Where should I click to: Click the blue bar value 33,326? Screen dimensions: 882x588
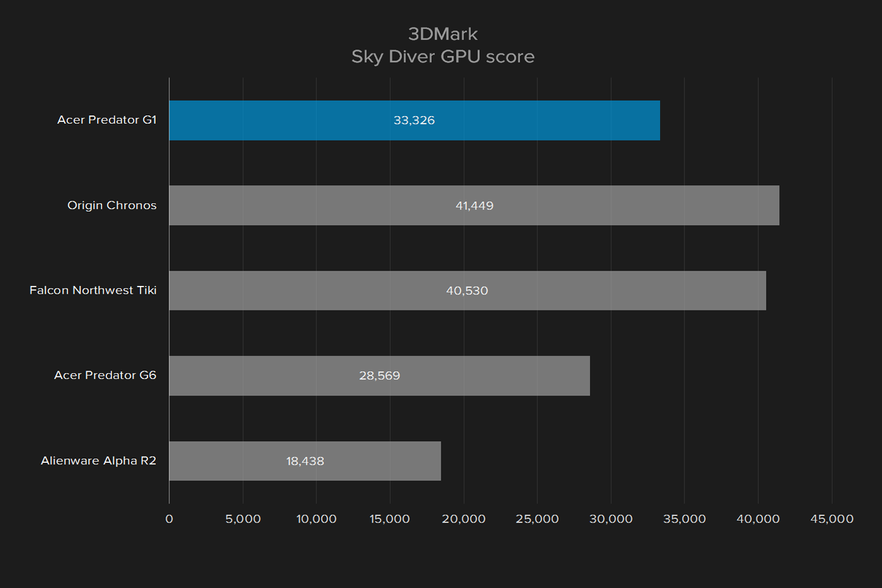414,121
